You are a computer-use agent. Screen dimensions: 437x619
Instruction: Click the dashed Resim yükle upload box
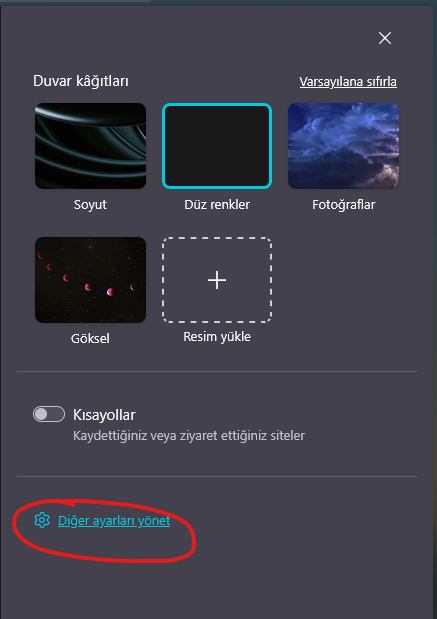point(217,280)
